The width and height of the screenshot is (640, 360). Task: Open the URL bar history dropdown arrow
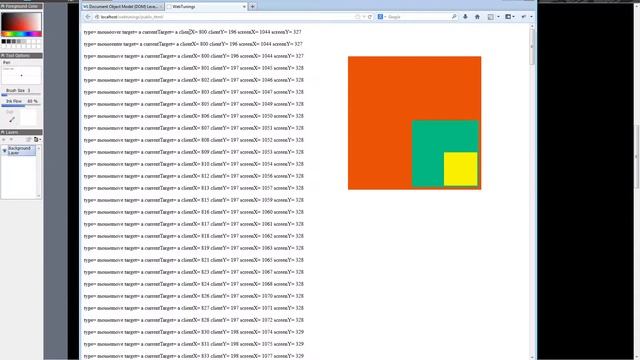point(364,17)
